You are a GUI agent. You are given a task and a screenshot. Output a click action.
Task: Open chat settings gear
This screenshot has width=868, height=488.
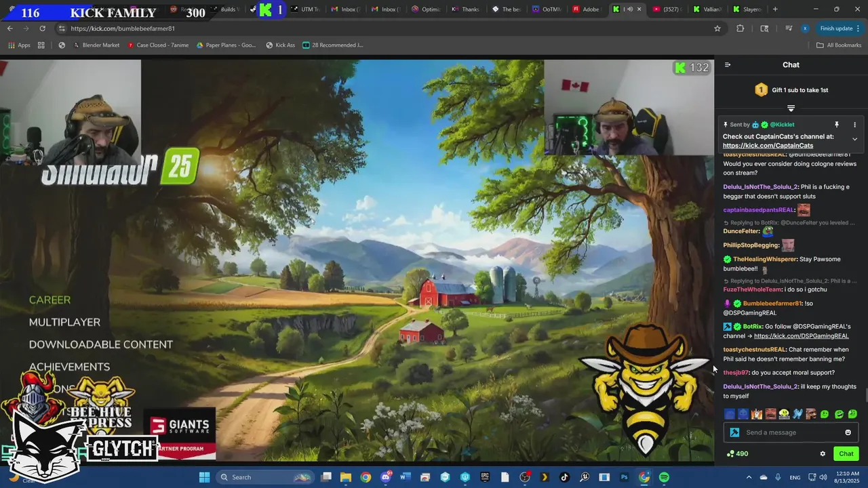click(823, 454)
